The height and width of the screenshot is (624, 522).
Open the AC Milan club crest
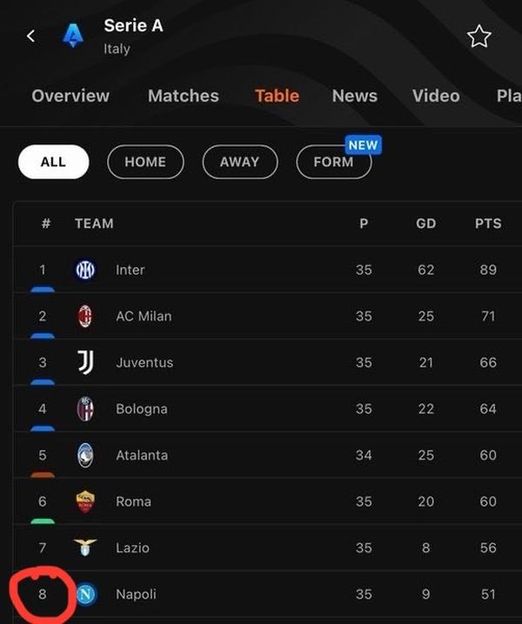[85, 316]
